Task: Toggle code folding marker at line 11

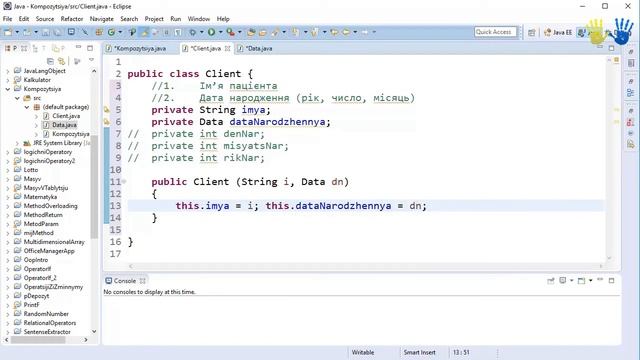Action: point(124,182)
